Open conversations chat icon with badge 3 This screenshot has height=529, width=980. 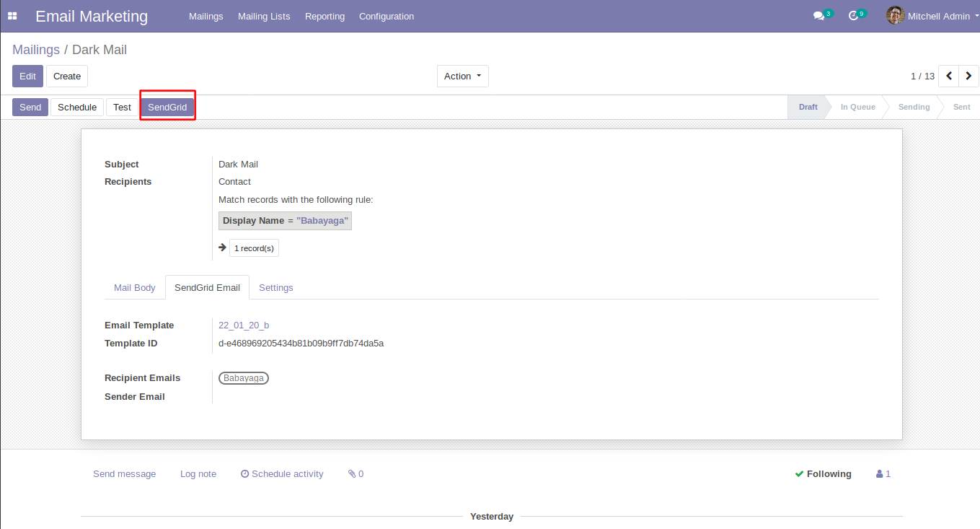[822, 15]
